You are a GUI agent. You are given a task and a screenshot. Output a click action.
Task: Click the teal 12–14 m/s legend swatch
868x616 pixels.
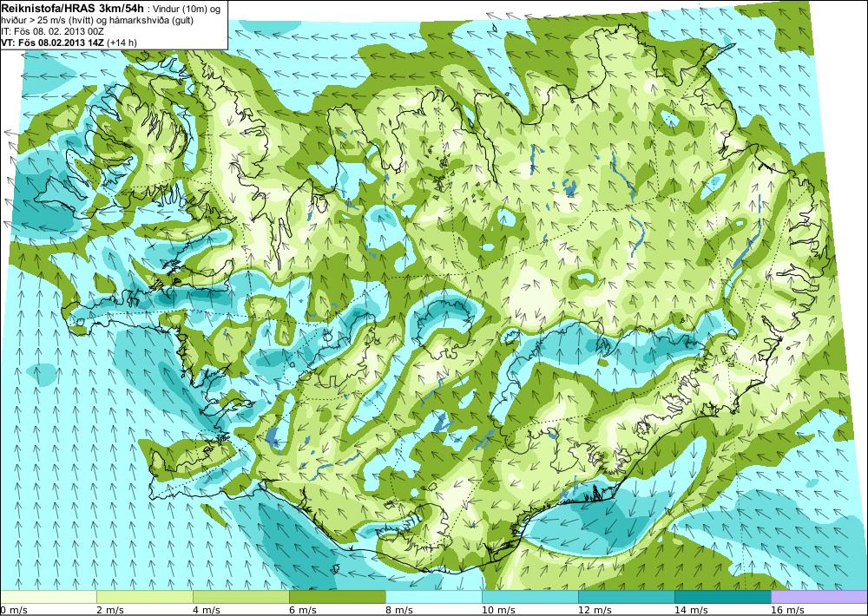pyautogui.click(x=627, y=597)
